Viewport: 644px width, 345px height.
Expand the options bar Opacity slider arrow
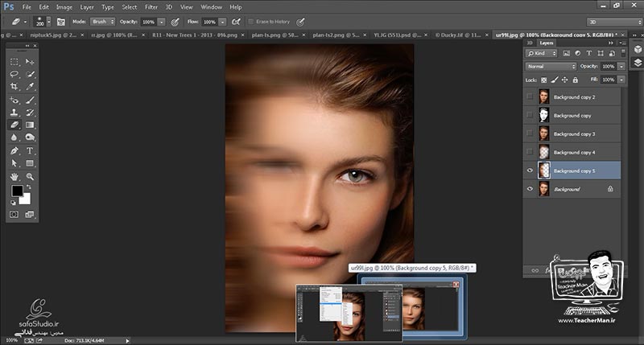(162, 22)
